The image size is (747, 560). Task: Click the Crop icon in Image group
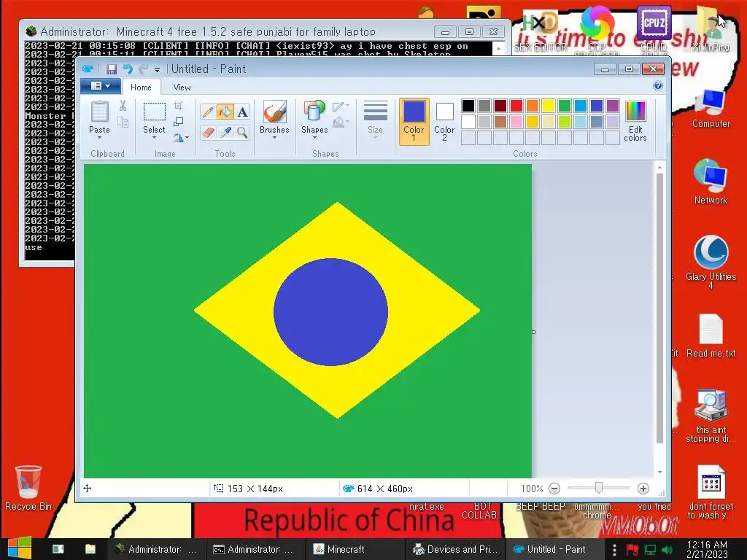[x=178, y=106]
